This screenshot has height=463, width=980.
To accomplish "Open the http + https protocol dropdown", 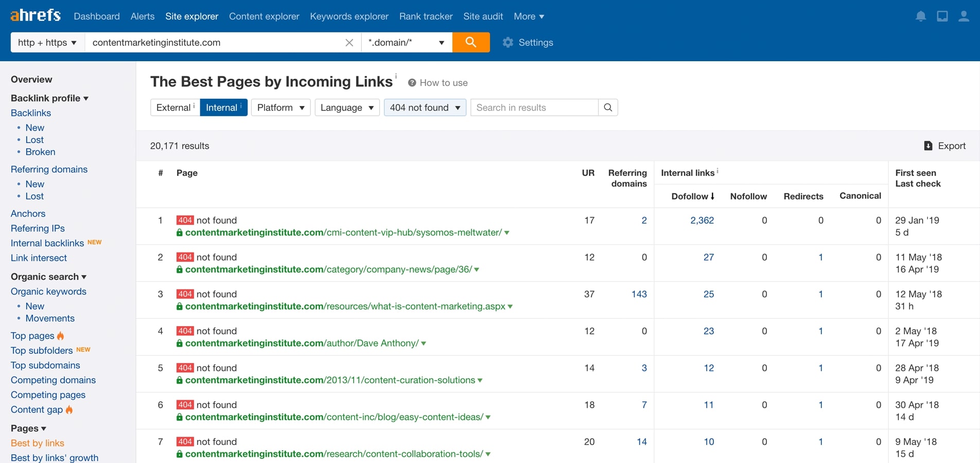I will (46, 42).
